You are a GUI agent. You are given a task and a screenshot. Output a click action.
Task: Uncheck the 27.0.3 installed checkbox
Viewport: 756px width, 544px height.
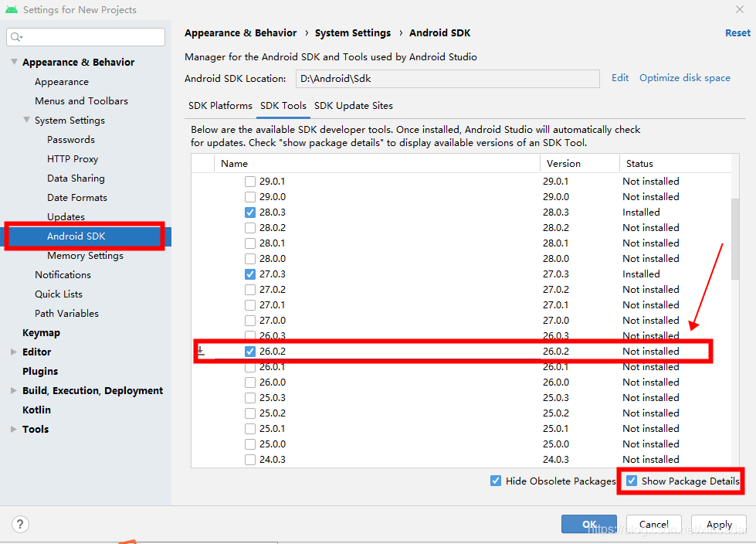[249, 274]
